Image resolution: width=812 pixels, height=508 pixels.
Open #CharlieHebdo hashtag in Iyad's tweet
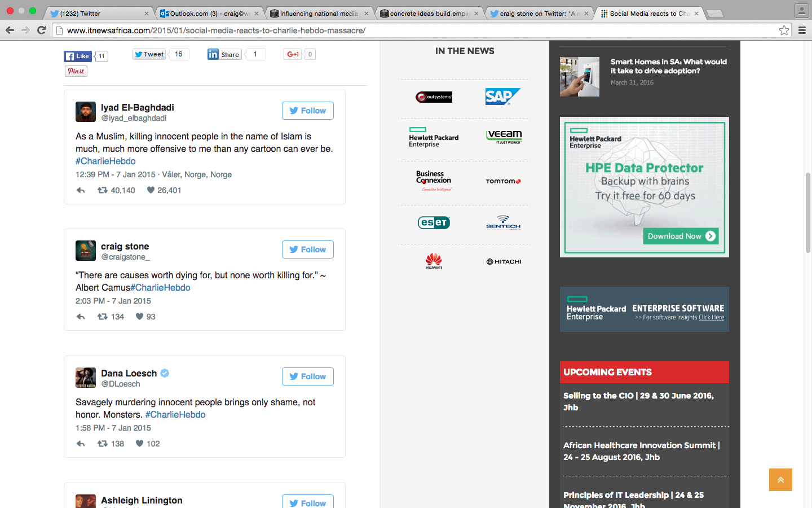pyautogui.click(x=105, y=161)
